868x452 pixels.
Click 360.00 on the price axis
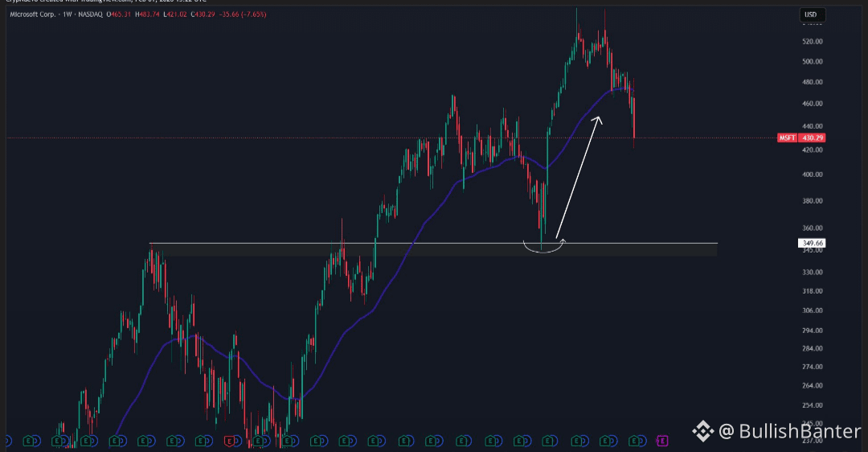pos(812,228)
